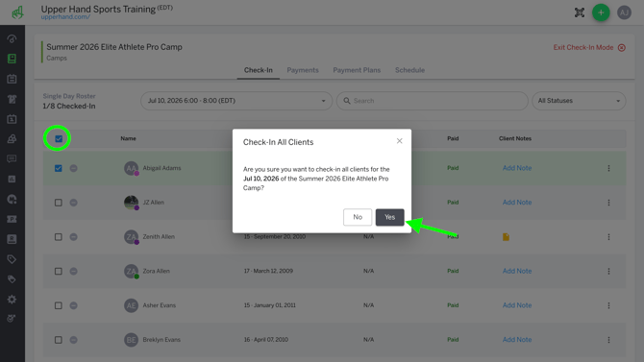Open the All Statuses filter dropdown
The width and height of the screenshot is (644, 362).
pos(579,101)
